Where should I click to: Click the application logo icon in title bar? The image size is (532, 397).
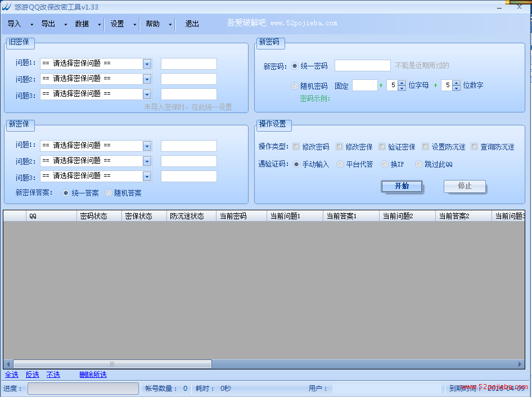coord(7,7)
